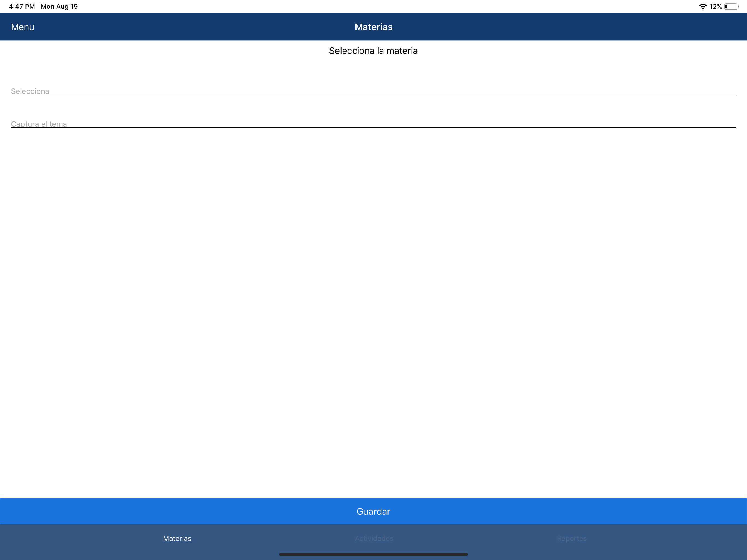The image size is (747, 560).
Task: Switch to the Reportes bottom tab
Action: click(572, 538)
